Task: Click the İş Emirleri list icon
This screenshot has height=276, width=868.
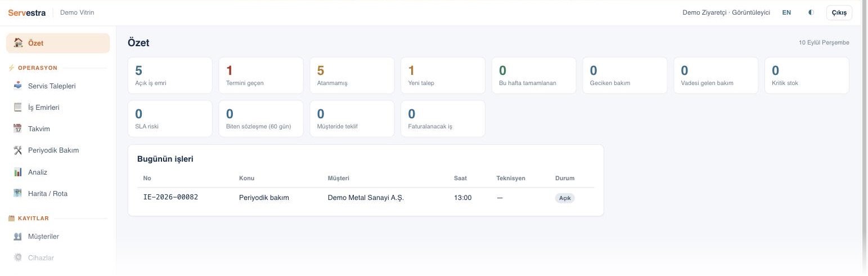Action: (18, 108)
